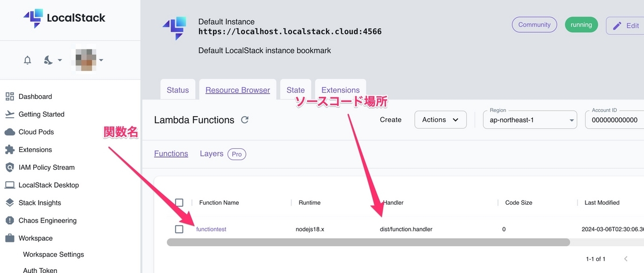The height and width of the screenshot is (273, 644).
Task: Switch to the Extensions tab
Action: point(340,90)
